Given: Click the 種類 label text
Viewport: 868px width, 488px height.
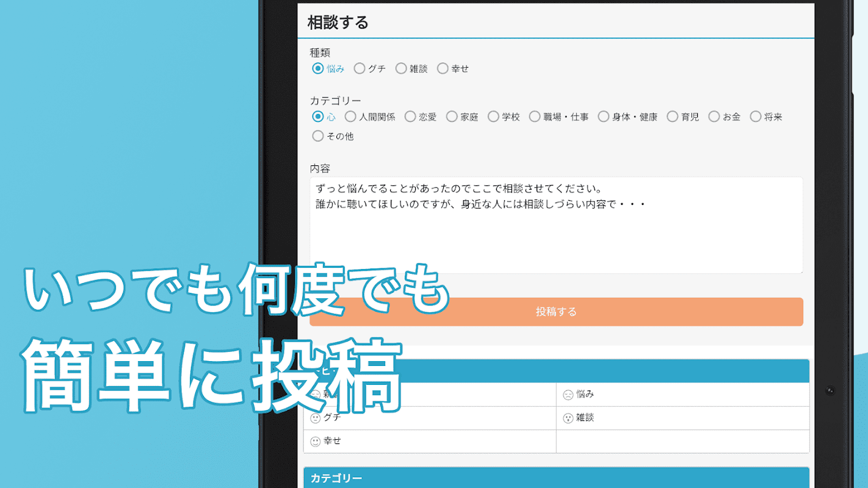Looking at the screenshot, I should 320,53.
